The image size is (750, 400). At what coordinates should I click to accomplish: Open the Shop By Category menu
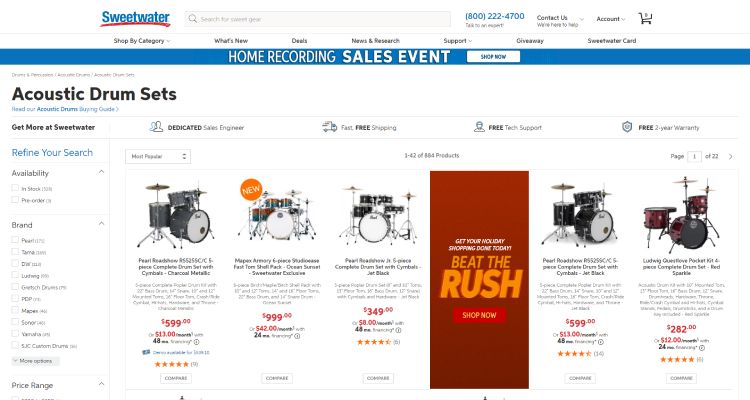[142, 41]
